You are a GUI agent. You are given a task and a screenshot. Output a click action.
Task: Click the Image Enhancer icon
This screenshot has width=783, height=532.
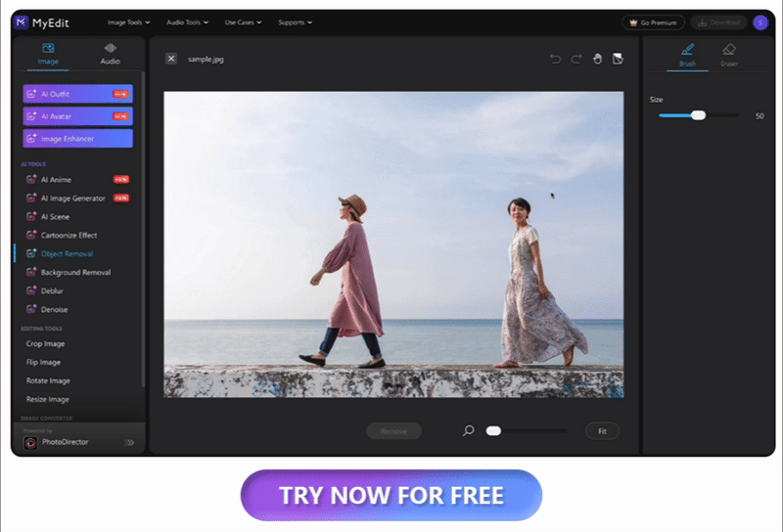point(31,138)
